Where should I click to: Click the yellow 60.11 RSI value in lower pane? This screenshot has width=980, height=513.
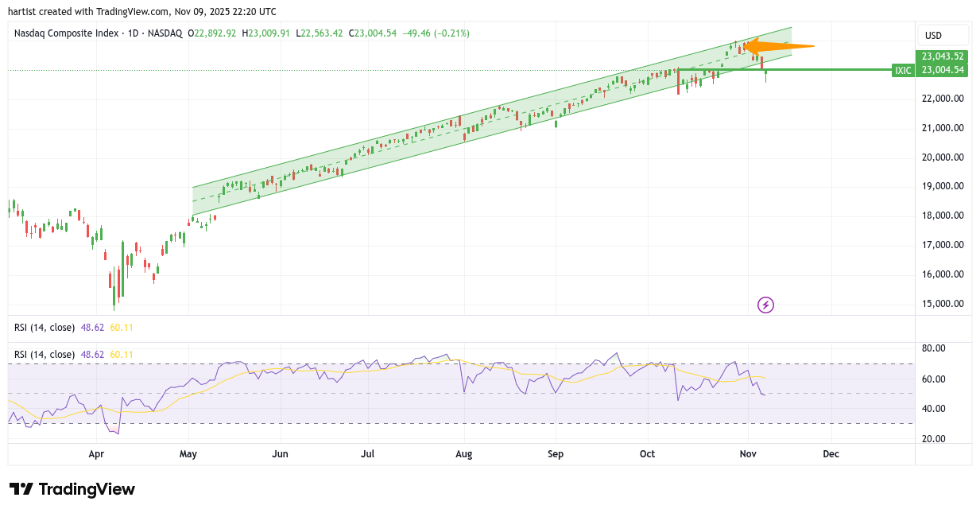122,354
